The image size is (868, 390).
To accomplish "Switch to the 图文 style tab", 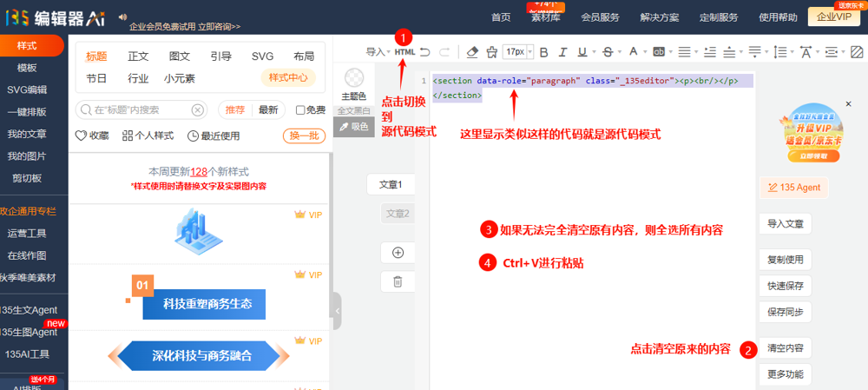I will click(x=180, y=56).
